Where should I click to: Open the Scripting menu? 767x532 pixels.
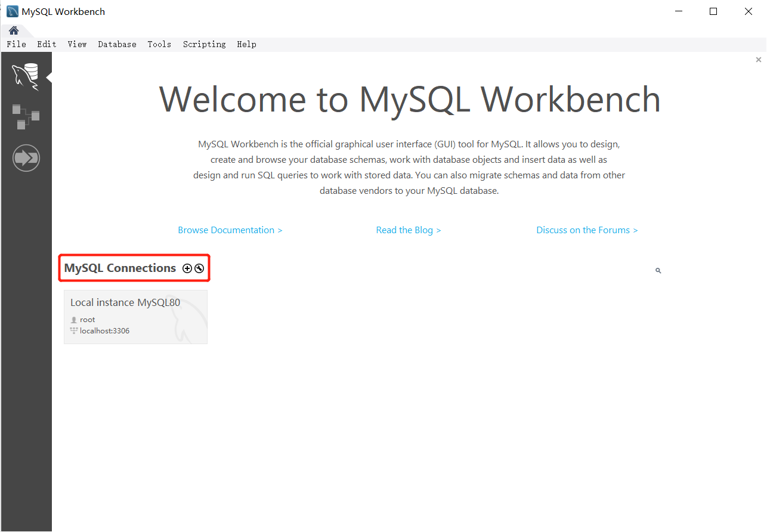click(204, 44)
